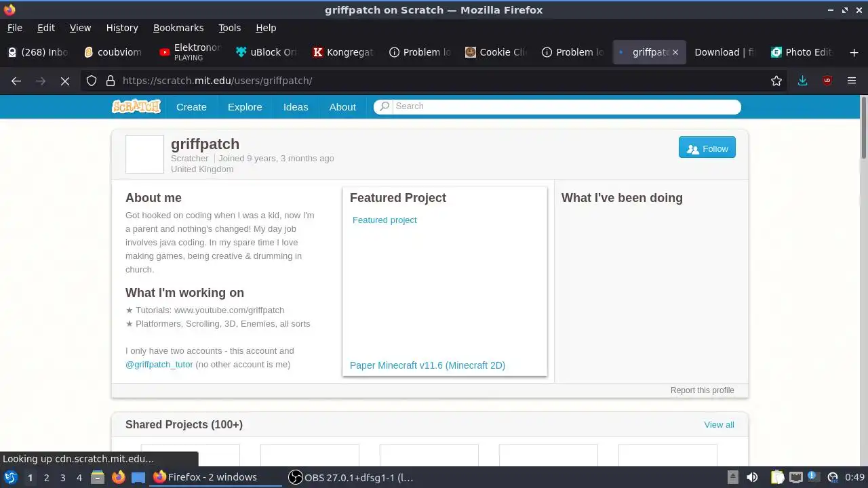Click the clock showing 0:49
868x488 pixels.
[855, 477]
